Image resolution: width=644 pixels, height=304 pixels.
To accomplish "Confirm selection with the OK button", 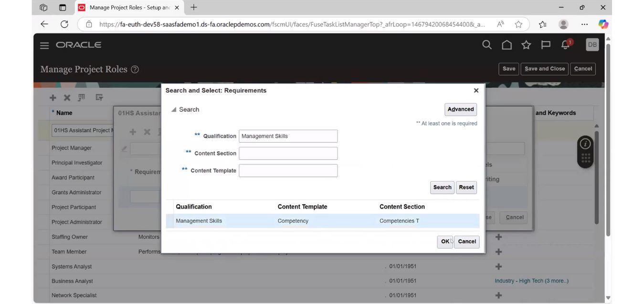I will pyautogui.click(x=444, y=241).
